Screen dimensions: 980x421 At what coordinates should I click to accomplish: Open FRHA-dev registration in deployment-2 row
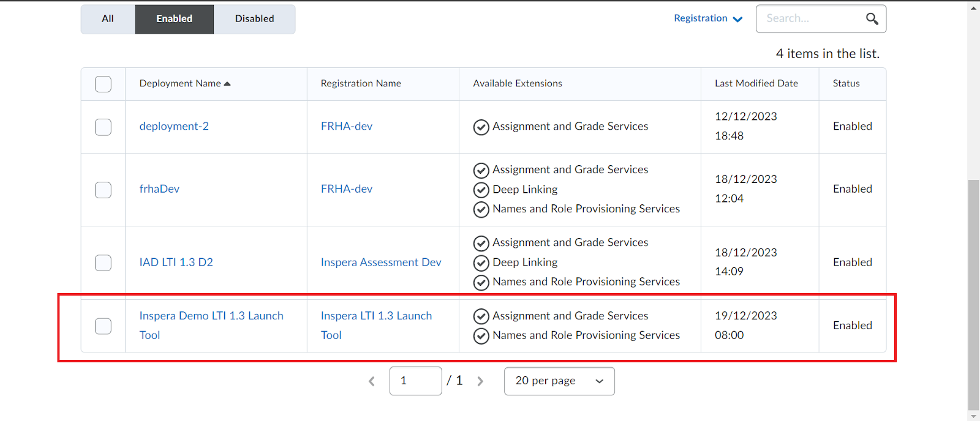[347, 126]
